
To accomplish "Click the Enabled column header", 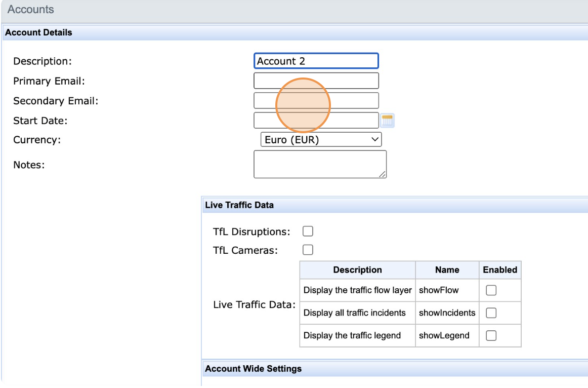I will point(500,270).
